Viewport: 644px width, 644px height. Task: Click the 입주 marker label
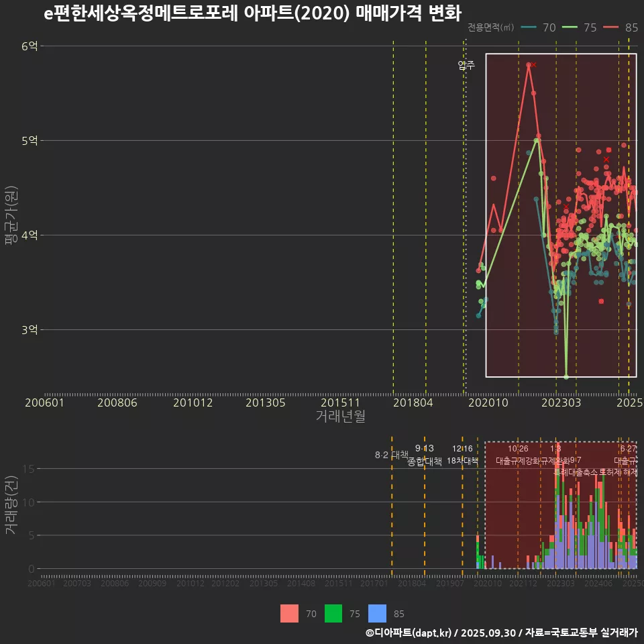point(466,65)
